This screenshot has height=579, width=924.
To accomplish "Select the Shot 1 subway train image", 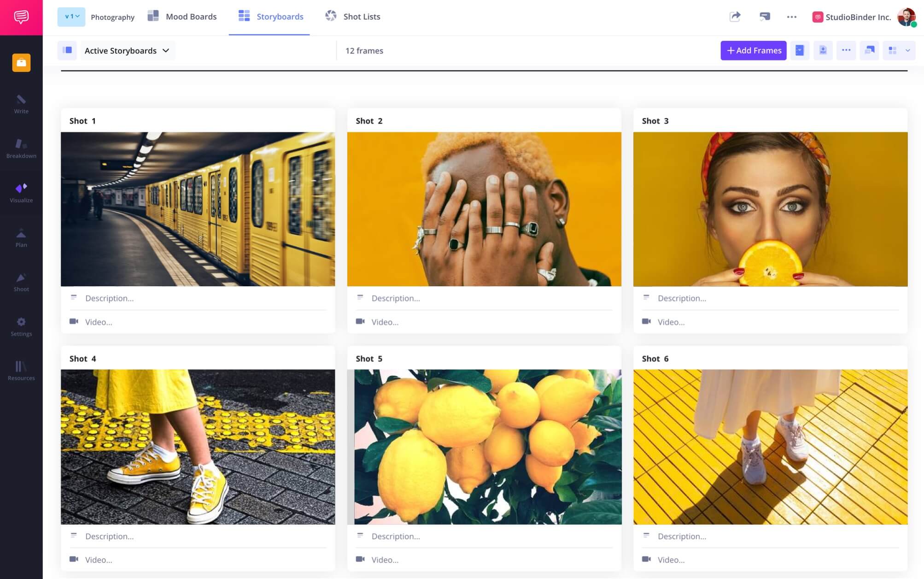I will [198, 209].
